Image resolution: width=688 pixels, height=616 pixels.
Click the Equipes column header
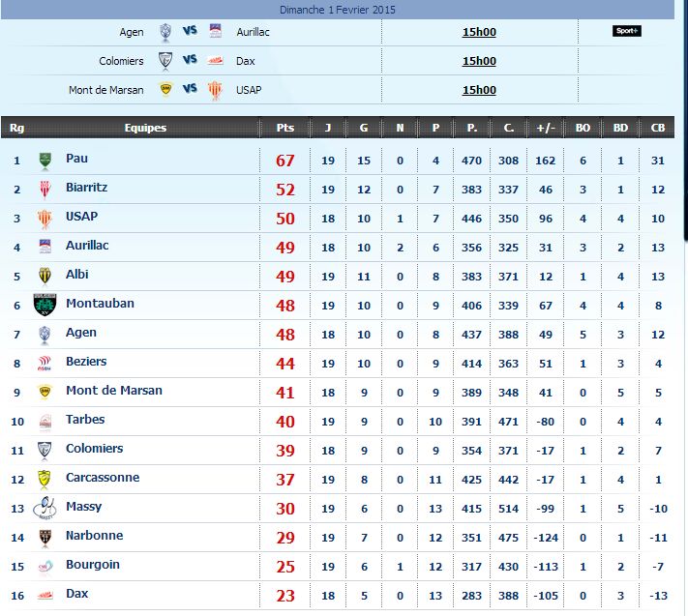(145, 128)
